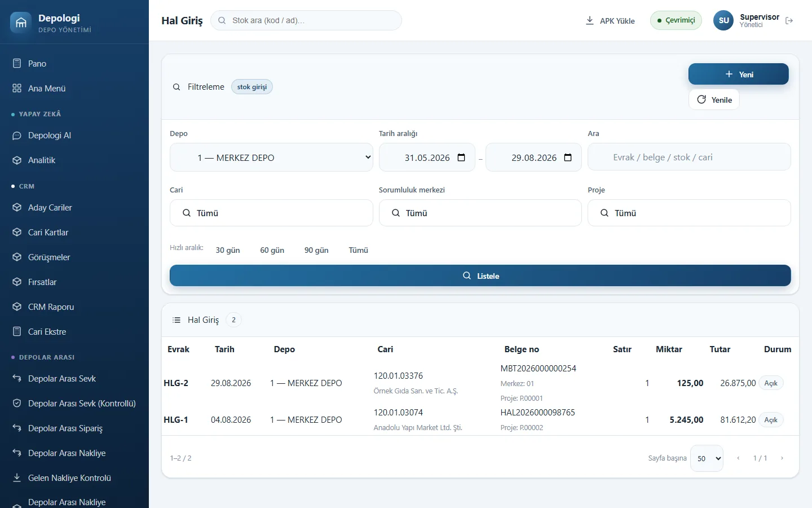812x508 pixels.
Task: Open the Sorumluluk merkezi selector
Action: point(480,213)
